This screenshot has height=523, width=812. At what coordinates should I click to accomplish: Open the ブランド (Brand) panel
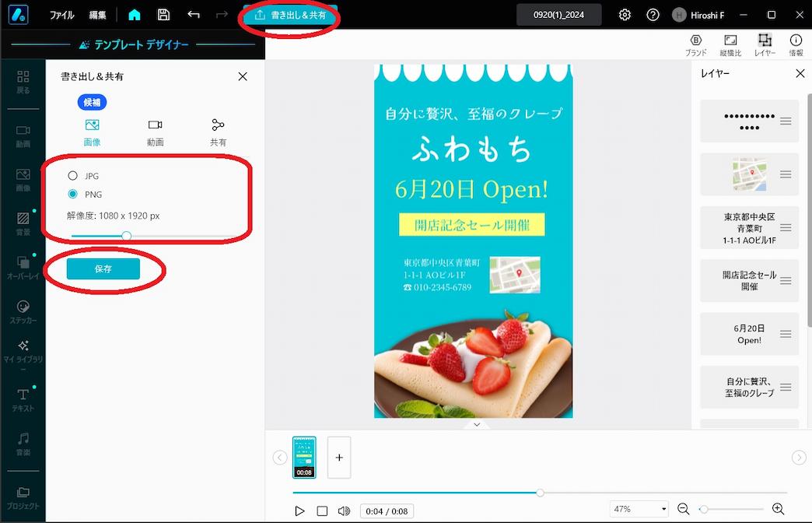(695, 44)
